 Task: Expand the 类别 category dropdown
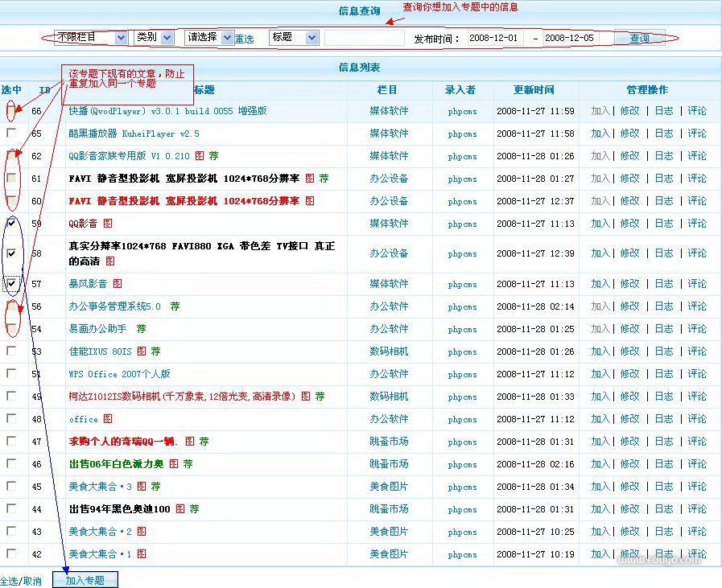pos(154,38)
